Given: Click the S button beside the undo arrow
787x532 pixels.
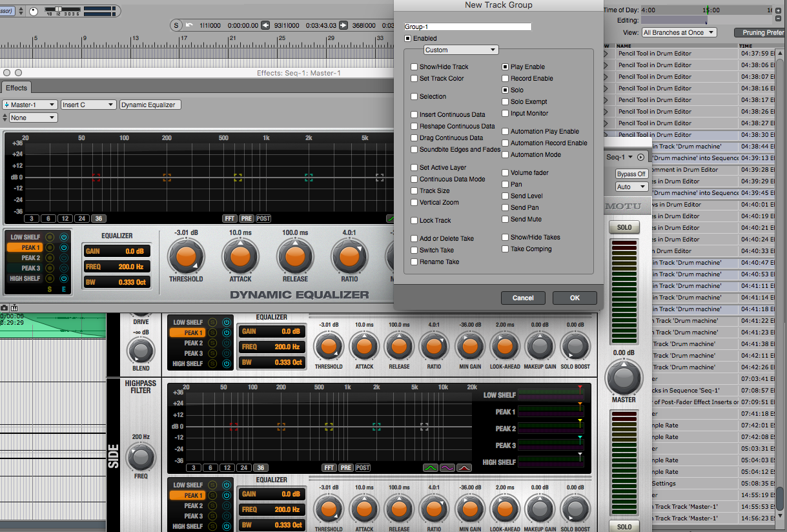Looking at the screenshot, I should coord(176,25).
